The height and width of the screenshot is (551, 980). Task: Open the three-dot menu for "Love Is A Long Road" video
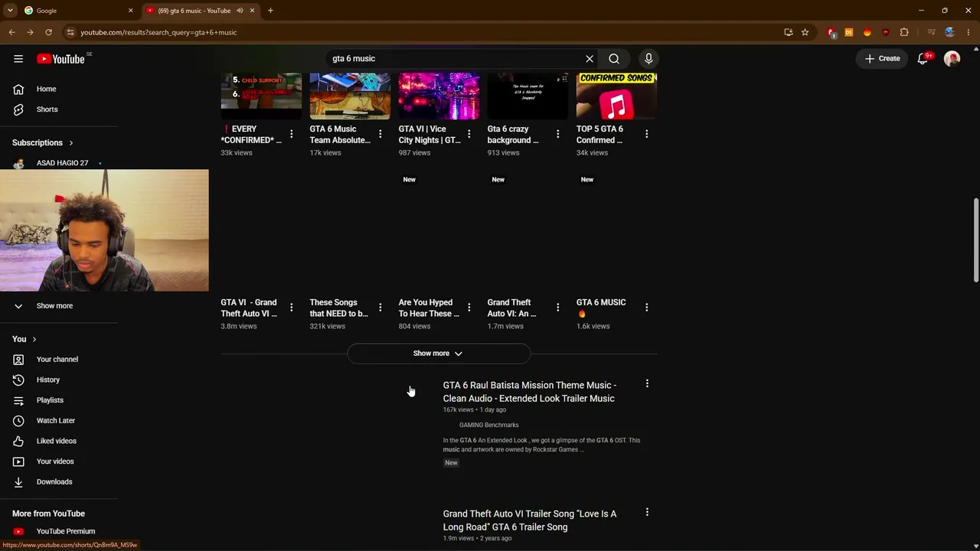647,512
